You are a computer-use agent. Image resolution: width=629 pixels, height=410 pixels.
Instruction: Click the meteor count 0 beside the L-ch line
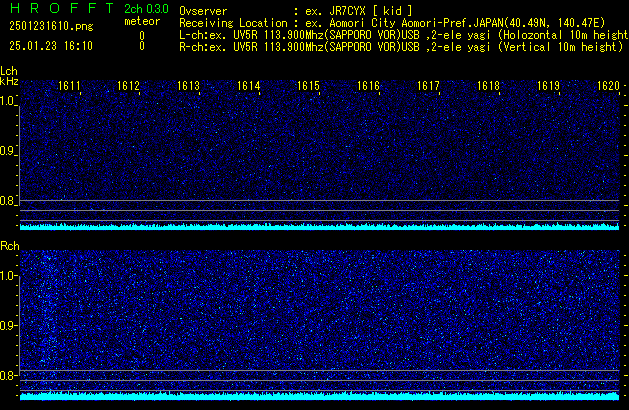pos(142,36)
